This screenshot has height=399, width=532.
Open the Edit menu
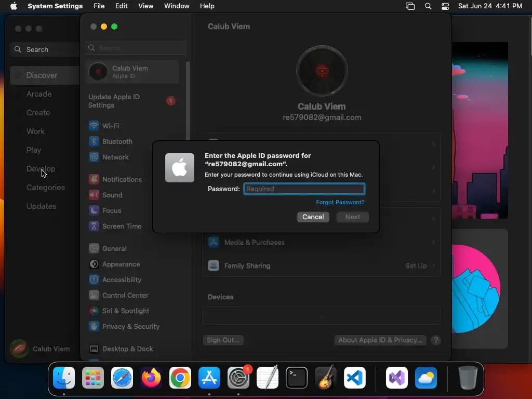(122, 6)
